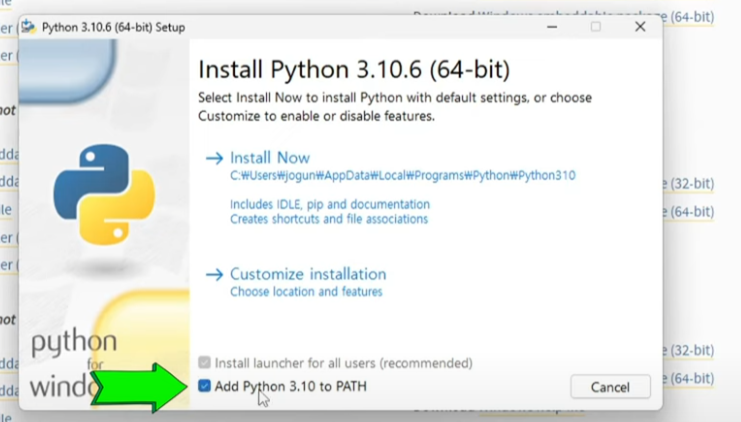This screenshot has width=741, height=422.
Task: Toggle Install launcher for all users checkbox
Action: click(x=204, y=362)
